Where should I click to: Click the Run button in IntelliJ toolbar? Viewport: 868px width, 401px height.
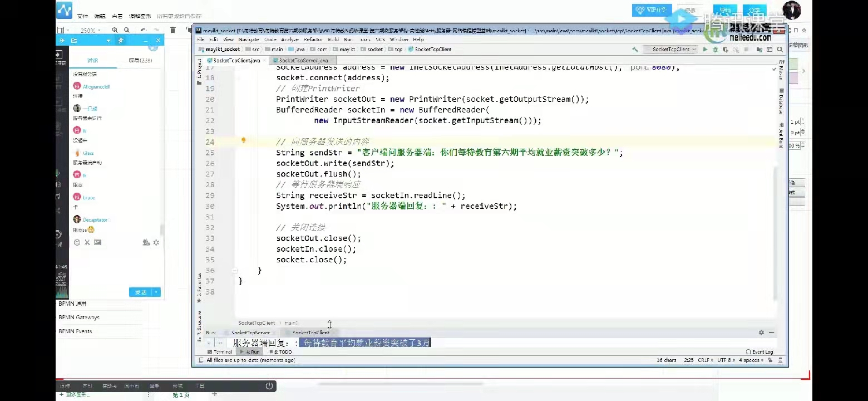click(x=705, y=50)
